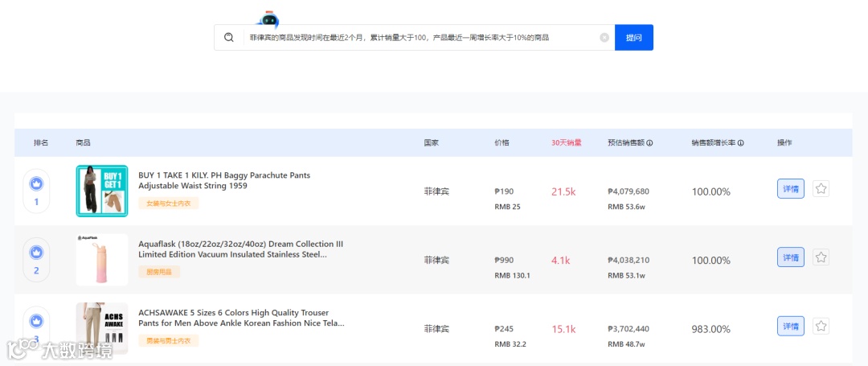Open Aquaflask bottle product thumbnail
Viewport: 868px width, 366px height.
102,260
